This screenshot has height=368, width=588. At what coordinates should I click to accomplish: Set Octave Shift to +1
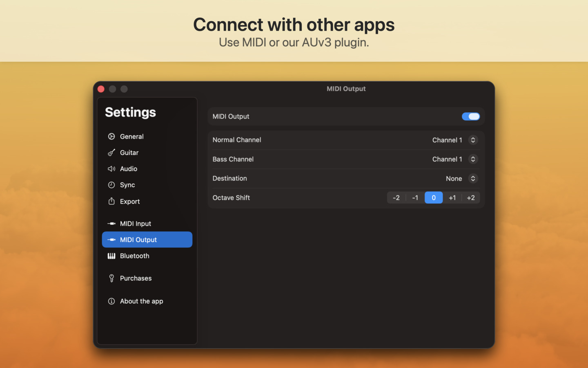click(452, 198)
